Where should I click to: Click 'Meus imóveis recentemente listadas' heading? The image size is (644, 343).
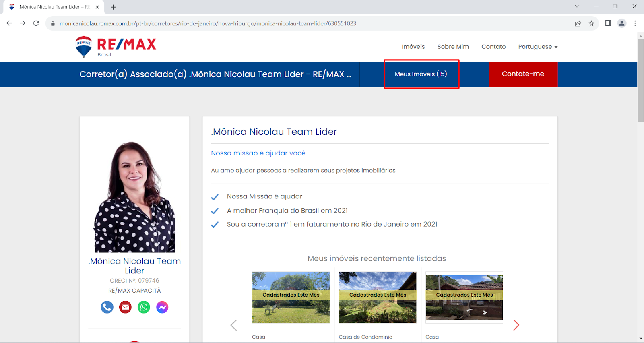click(x=377, y=258)
